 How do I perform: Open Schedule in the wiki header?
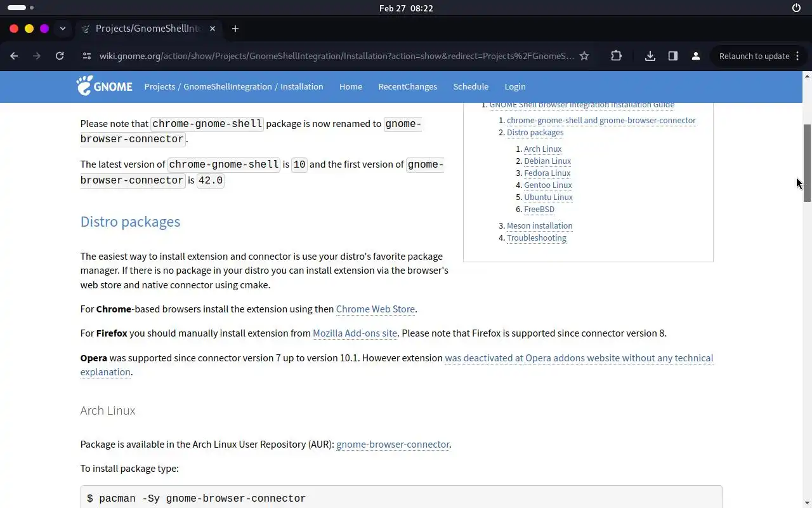click(x=471, y=86)
